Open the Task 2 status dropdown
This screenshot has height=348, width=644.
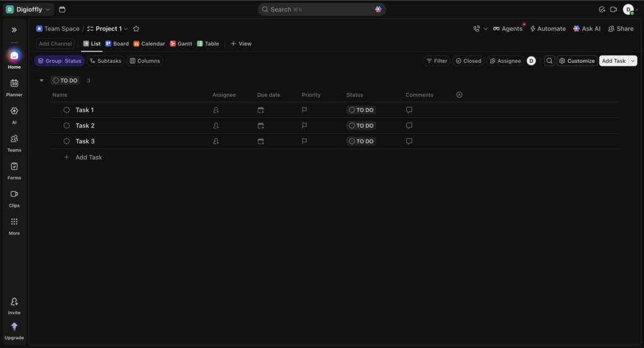coord(362,126)
